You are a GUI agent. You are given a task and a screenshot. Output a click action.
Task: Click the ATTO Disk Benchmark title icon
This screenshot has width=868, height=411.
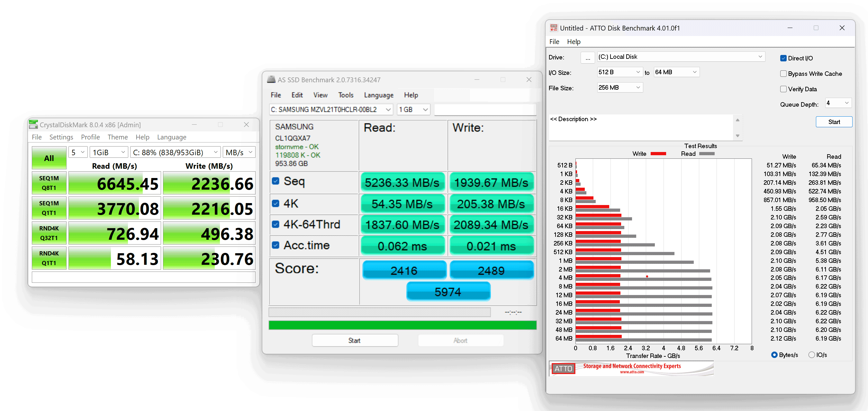(x=554, y=28)
